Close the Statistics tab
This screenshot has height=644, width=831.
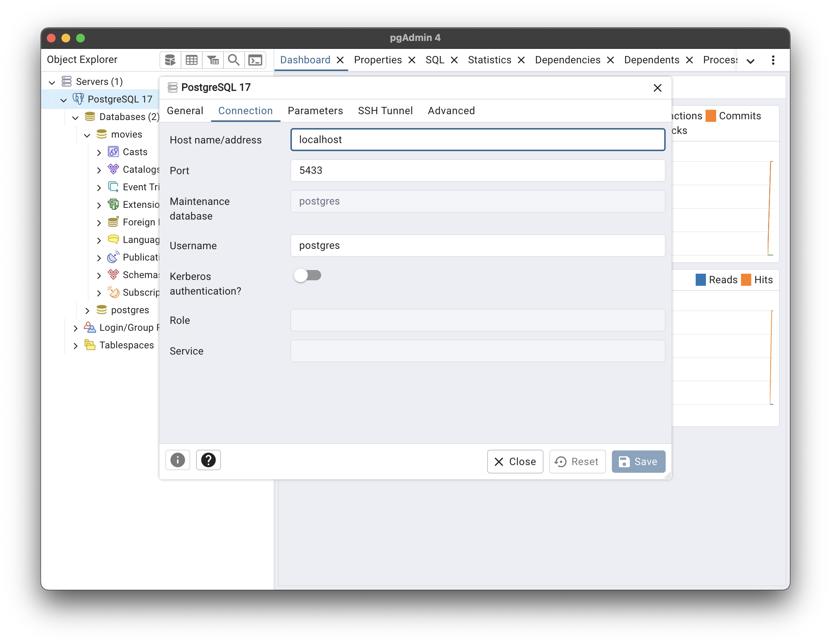click(x=521, y=60)
